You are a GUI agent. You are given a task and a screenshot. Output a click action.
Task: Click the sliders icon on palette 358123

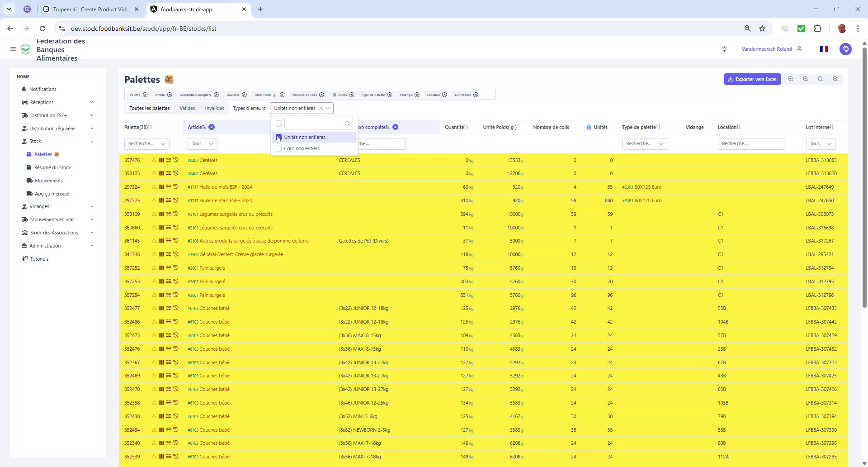pos(169,173)
